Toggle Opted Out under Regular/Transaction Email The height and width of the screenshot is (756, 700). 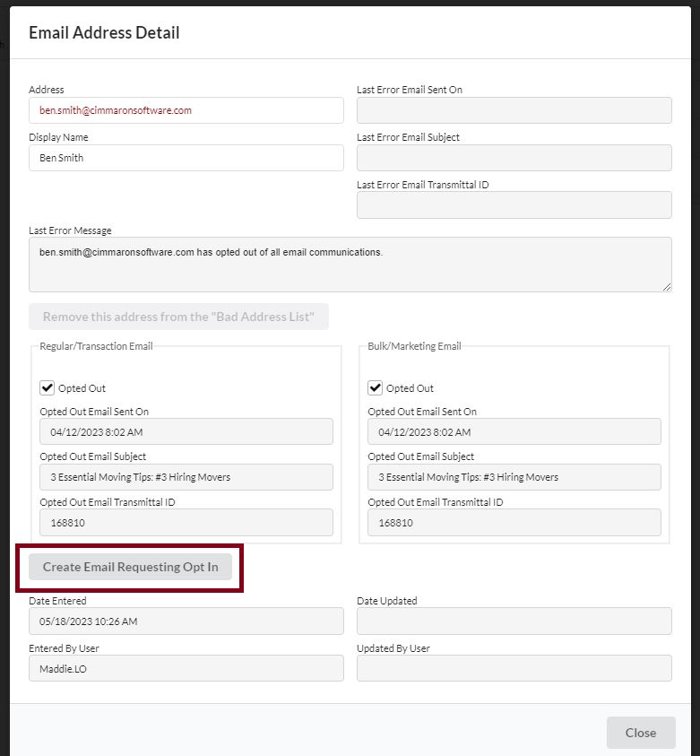pyautogui.click(x=48, y=388)
